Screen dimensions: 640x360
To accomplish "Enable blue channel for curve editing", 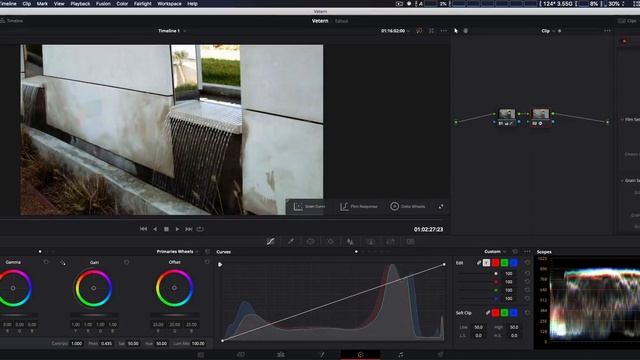I will (513, 263).
